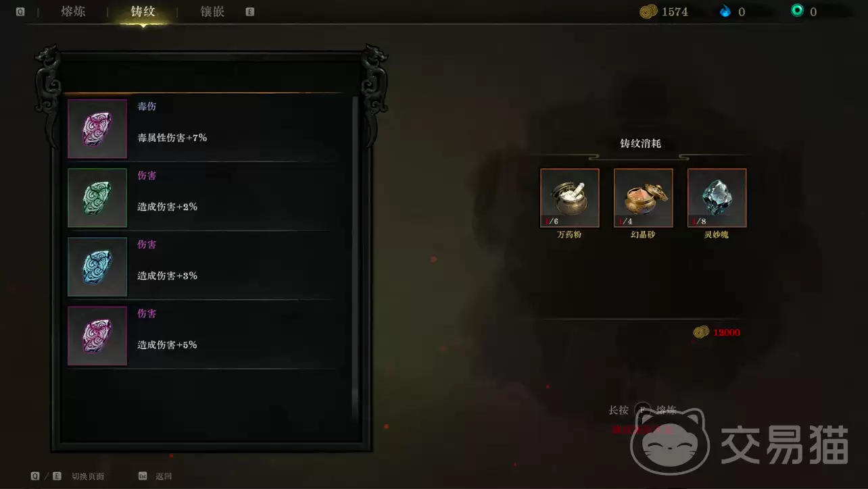Click the 灵妙魄 crystal material icon
Viewport: 868px width, 489px height.
[717, 198]
